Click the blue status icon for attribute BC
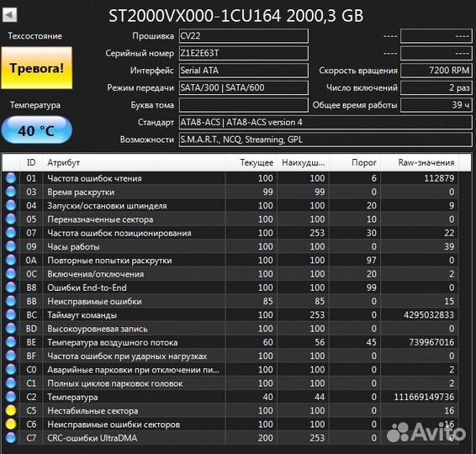Screen dimensions: 476x454 (11, 314)
